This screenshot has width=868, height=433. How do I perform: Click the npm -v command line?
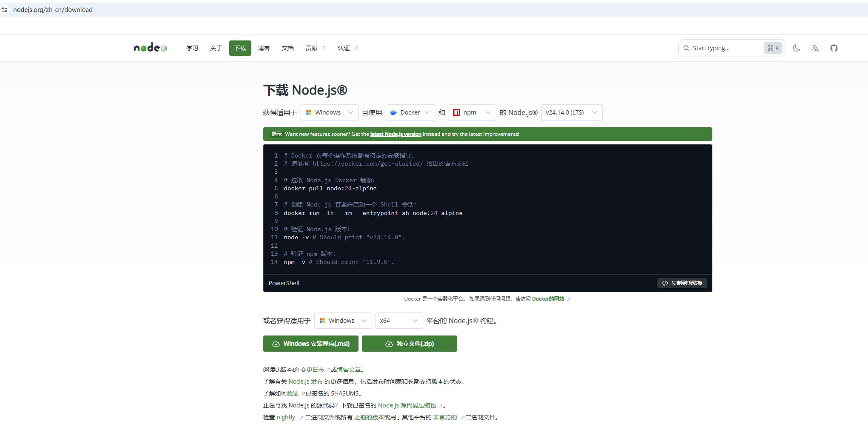click(339, 262)
